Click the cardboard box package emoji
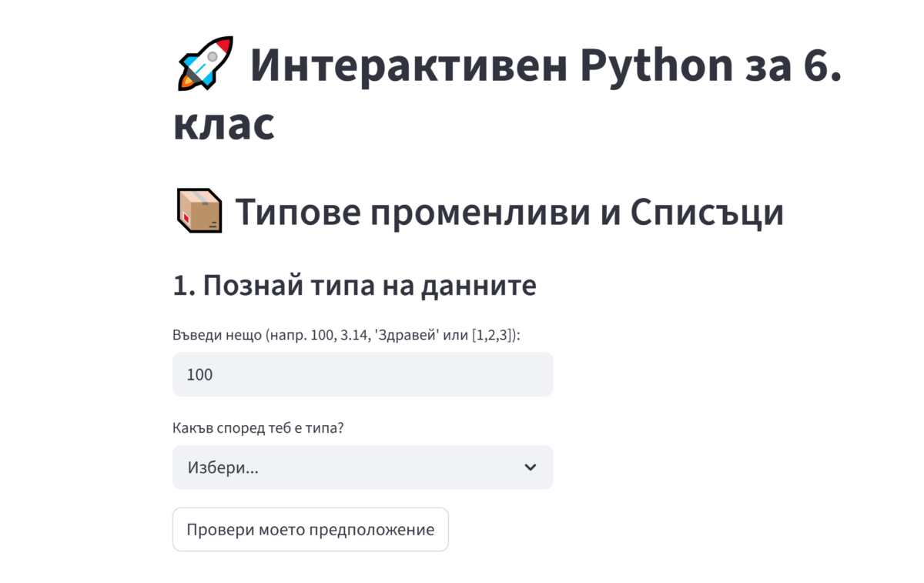Viewport: 924px width, 583px height. [196, 213]
